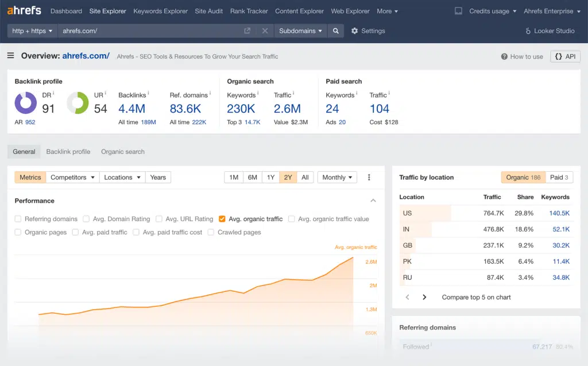Go to next locations page arrow

424,297
